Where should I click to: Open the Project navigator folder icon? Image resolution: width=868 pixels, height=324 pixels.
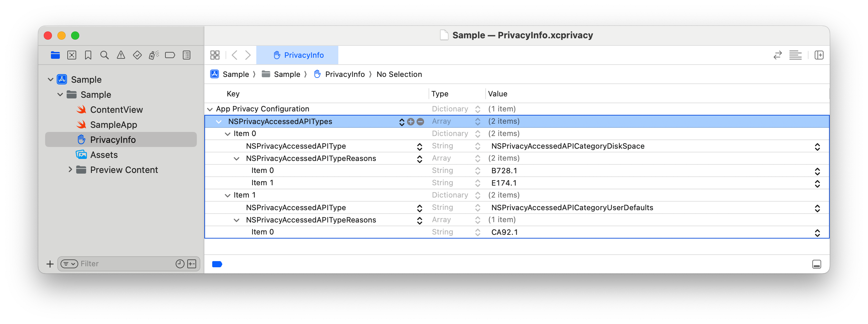(55, 55)
